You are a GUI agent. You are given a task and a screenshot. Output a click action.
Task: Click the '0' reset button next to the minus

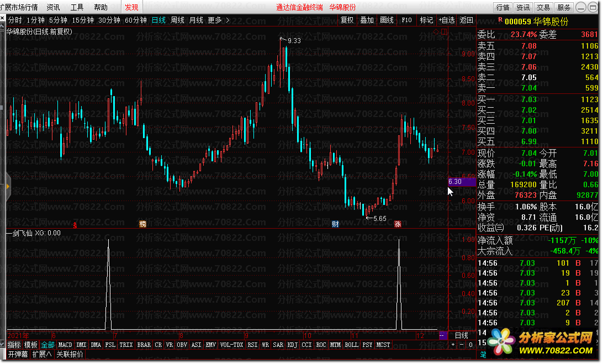coord(470,345)
